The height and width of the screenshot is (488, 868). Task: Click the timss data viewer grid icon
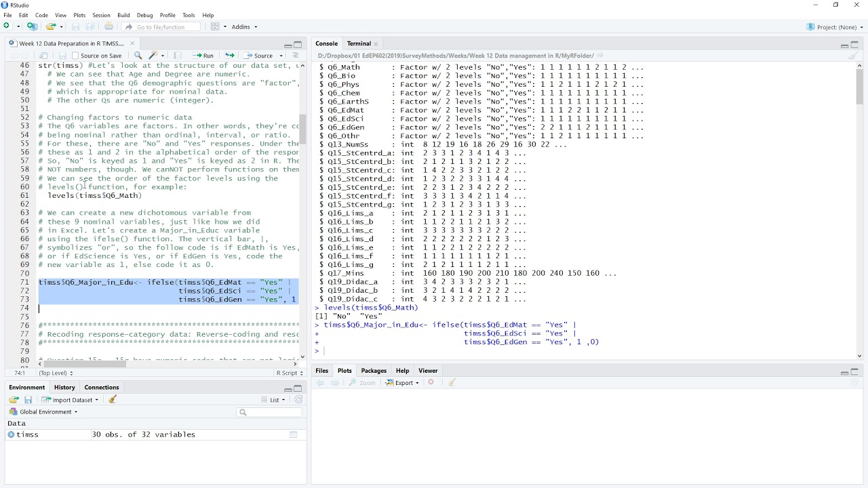(x=294, y=434)
